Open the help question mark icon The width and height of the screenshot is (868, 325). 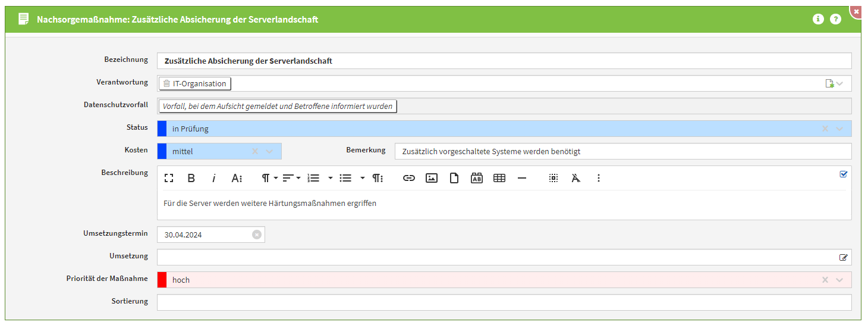click(x=835, y=19)
